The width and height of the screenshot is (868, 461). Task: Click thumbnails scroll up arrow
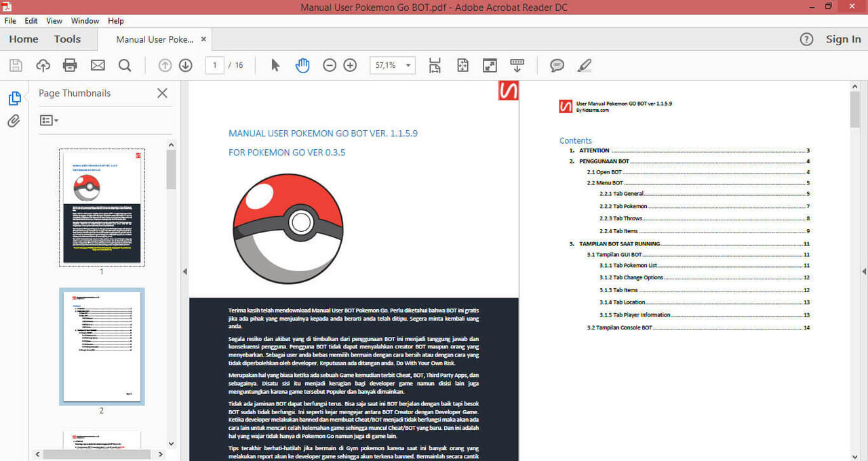[x=171, y=144]
